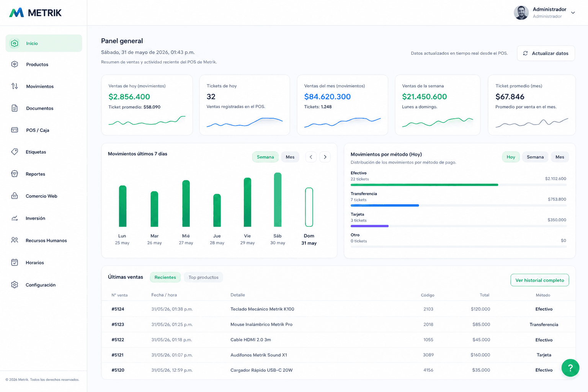588x392 pixels.
Task: Click the Ventas de hoy card amount $2.856.400
Action: click(129, 97)
